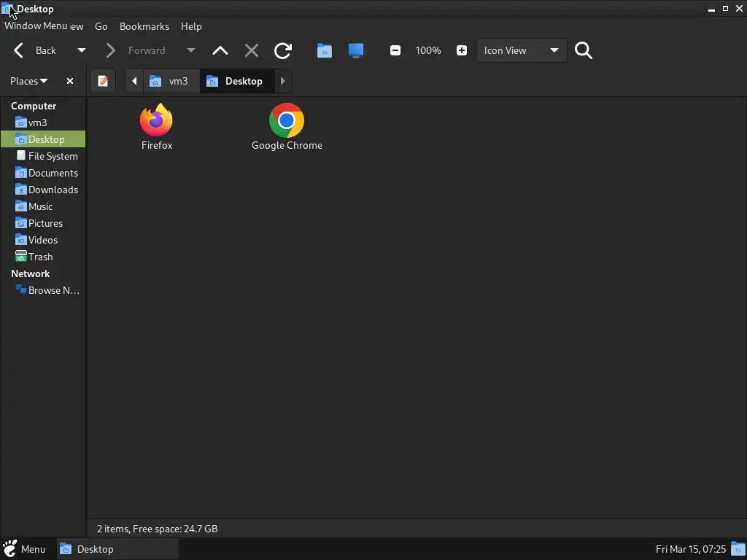747x560 pixels.
Task: Open the Places sidebar selector dropdown
Action: 28,81
